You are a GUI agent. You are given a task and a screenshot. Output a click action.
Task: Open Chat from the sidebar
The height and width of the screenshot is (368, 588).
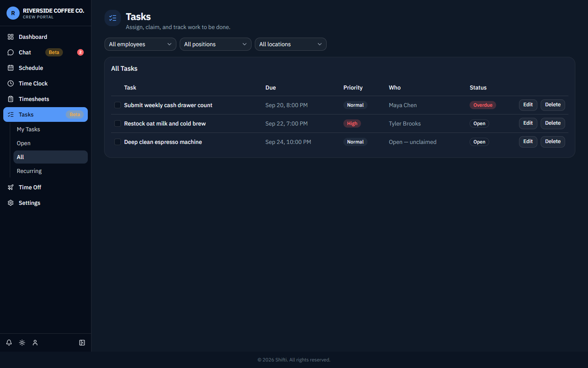(45, 52)
